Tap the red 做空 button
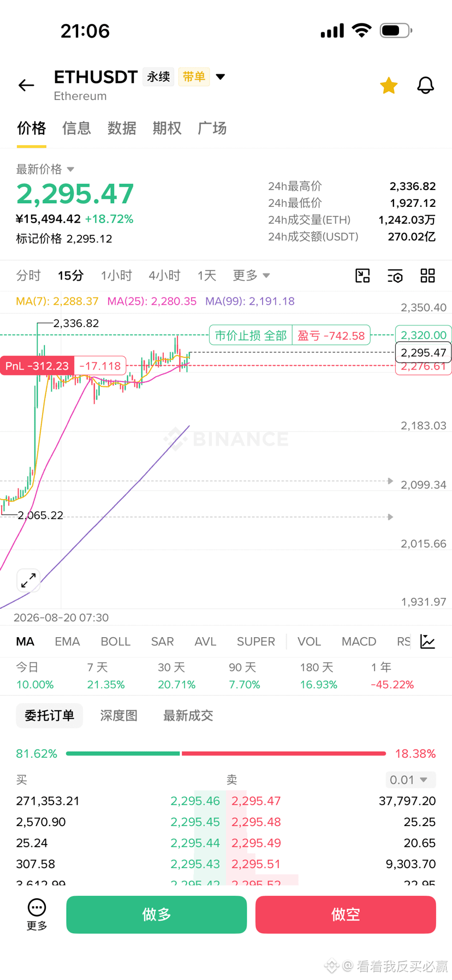Screen dimensions: 452x980 (x=346, y=914)
